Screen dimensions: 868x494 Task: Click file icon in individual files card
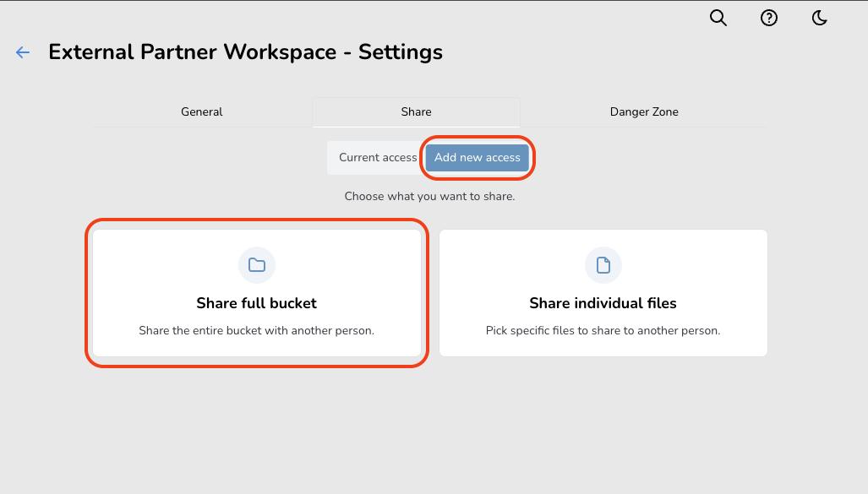(603, 265)
